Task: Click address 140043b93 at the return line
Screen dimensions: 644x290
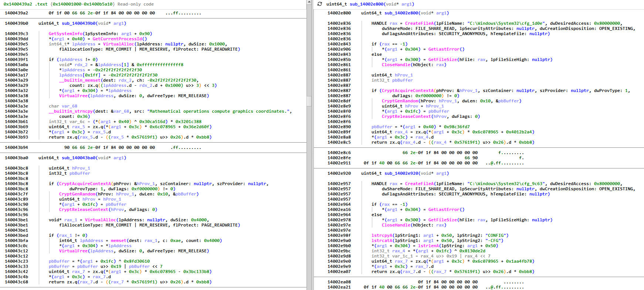Action: point(16,137)
